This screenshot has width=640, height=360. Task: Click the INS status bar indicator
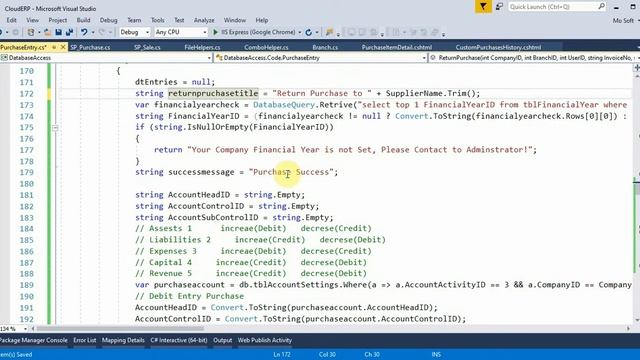(x=436, y=354)
